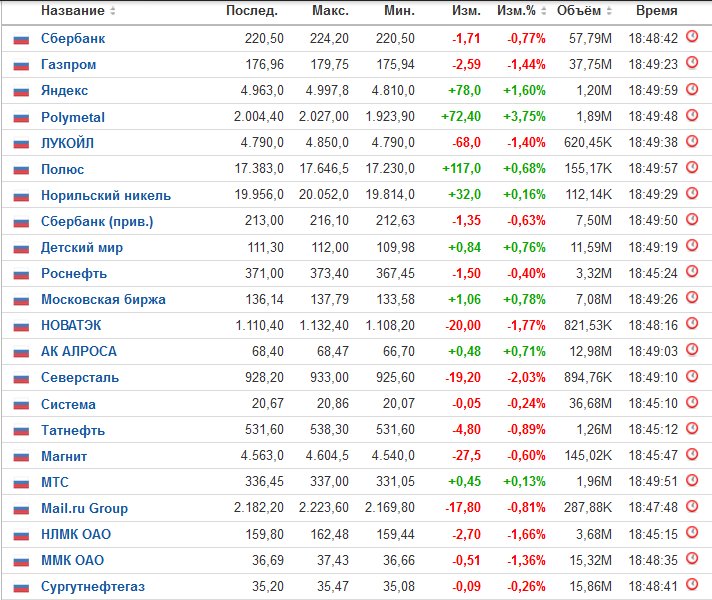Open the Роснефть stock link
712x600 pixels.
click(74, 273)
